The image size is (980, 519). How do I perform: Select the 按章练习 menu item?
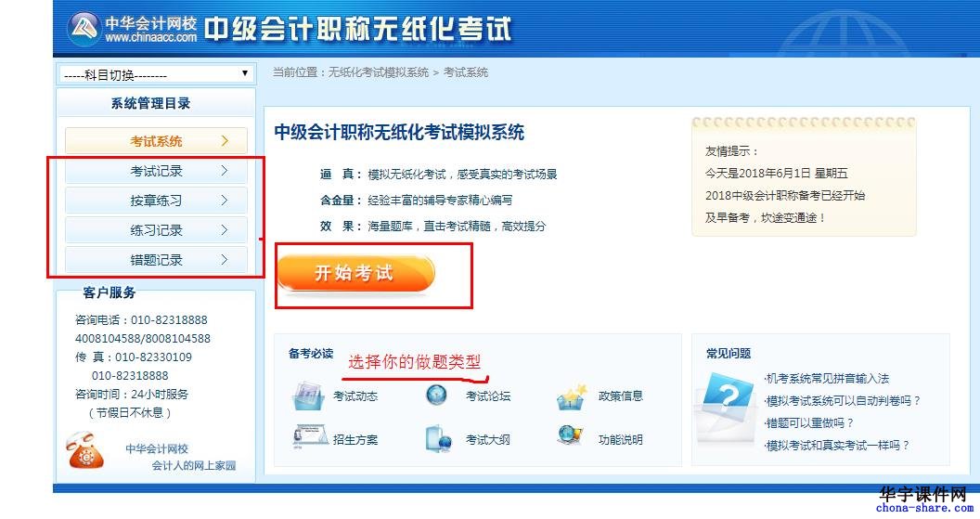coord(156,201)
